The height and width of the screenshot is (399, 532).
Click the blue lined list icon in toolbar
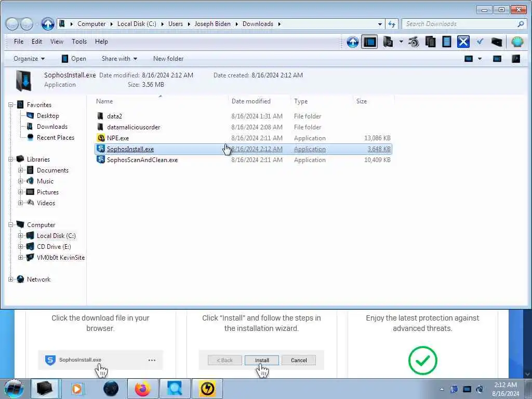447,42
